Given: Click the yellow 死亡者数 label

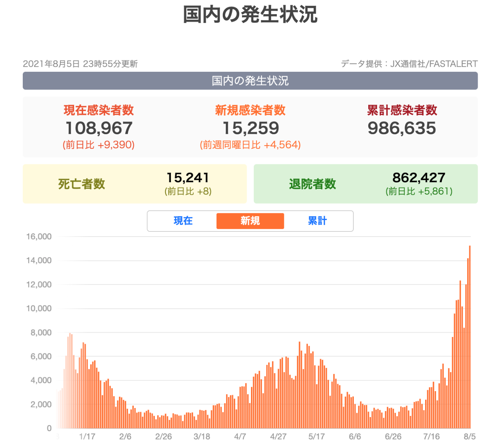Looking at the screenshot, I should [82, 184].
